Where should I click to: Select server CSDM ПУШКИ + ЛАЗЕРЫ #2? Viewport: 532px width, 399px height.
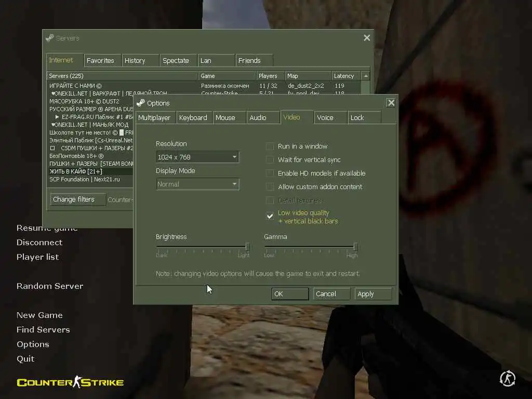(90, 148)
